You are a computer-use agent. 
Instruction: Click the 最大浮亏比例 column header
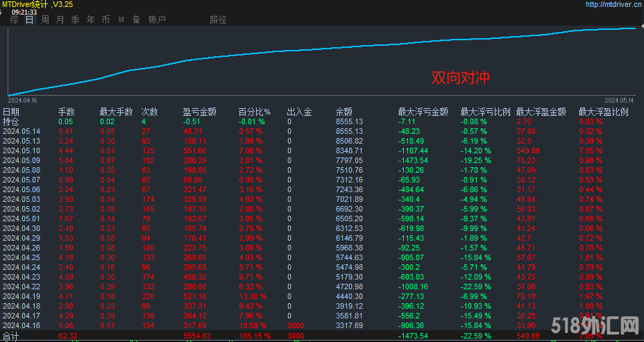(x=486, y=112)
